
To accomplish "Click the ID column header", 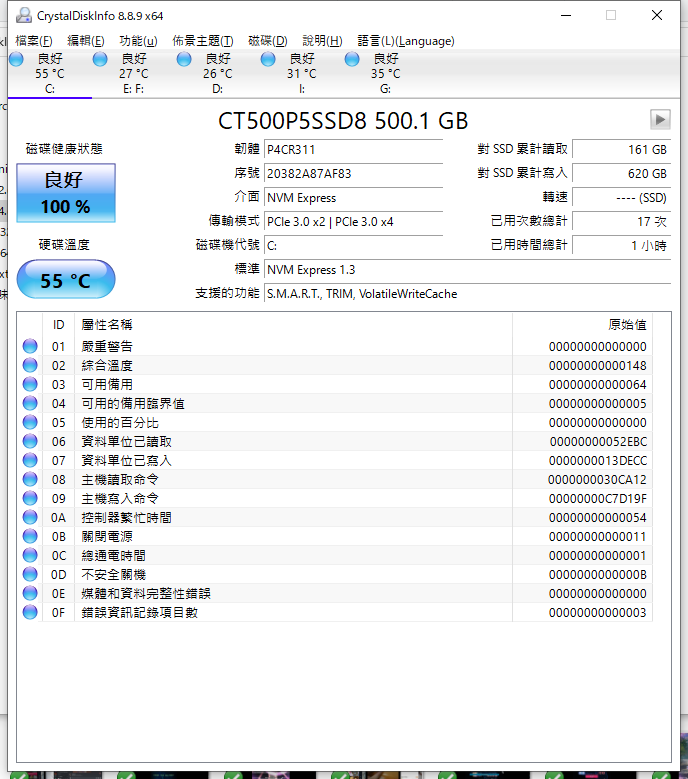I will click(x=59, y=325).
